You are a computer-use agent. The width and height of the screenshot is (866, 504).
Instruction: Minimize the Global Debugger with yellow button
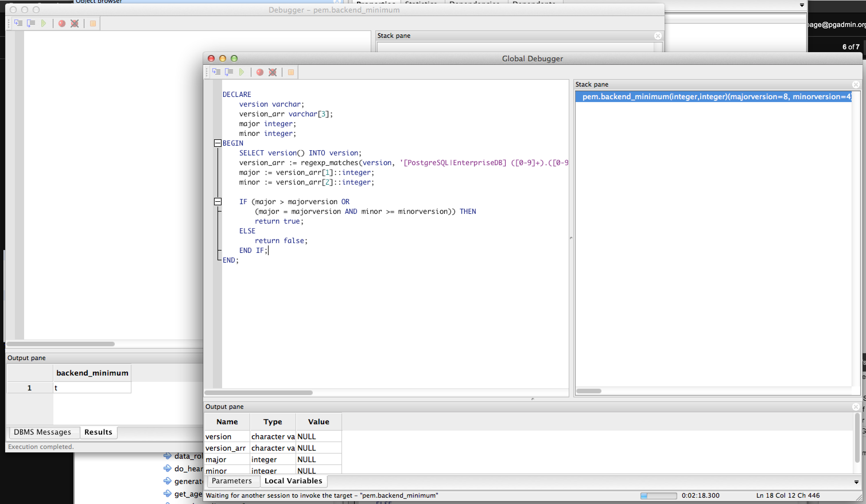[223, 58]
